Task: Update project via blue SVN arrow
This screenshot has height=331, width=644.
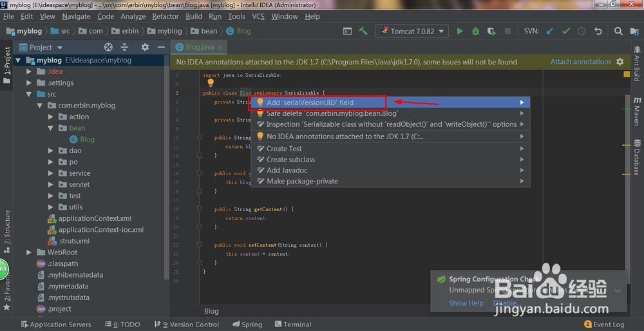Action: (549, 31)
